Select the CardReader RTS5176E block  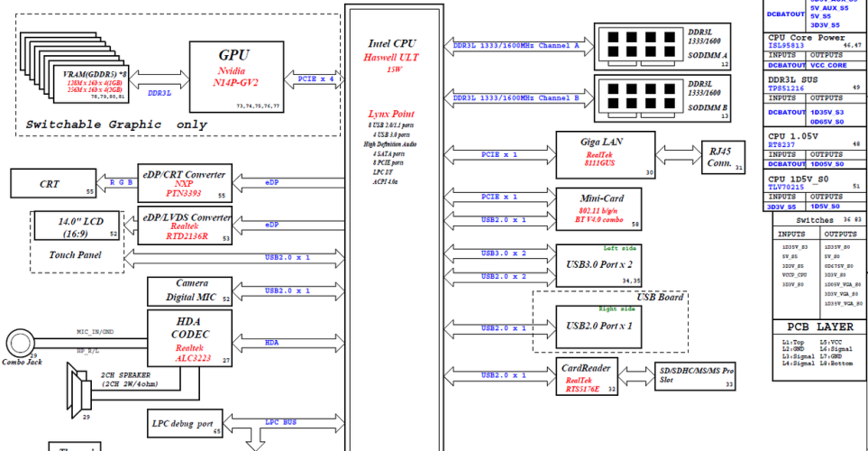coord(587,376)
